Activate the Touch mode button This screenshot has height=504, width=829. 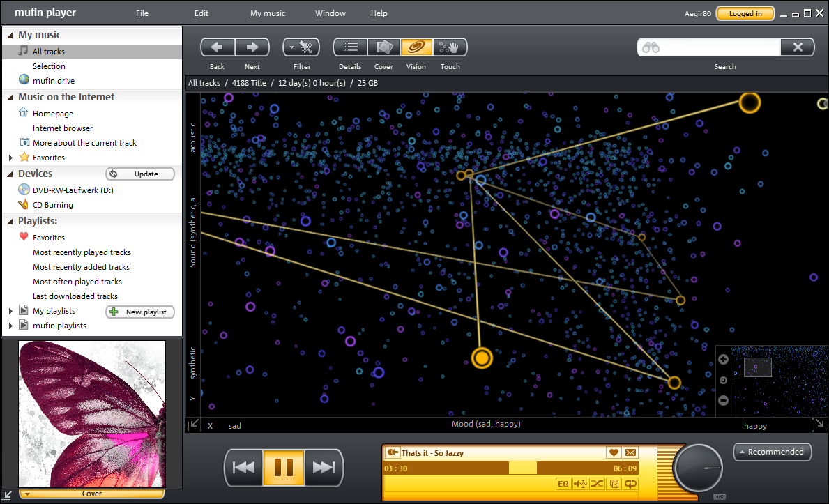click(450, 47)
